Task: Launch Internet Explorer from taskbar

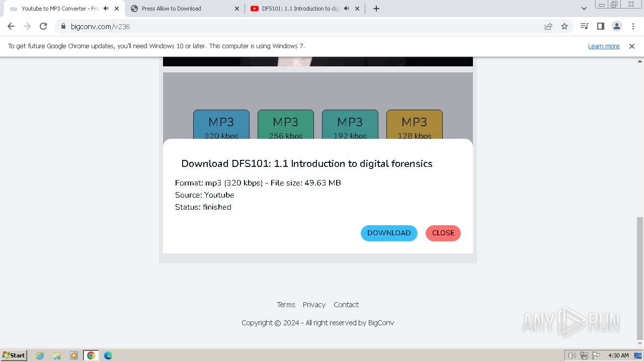Action: (40, 355)
